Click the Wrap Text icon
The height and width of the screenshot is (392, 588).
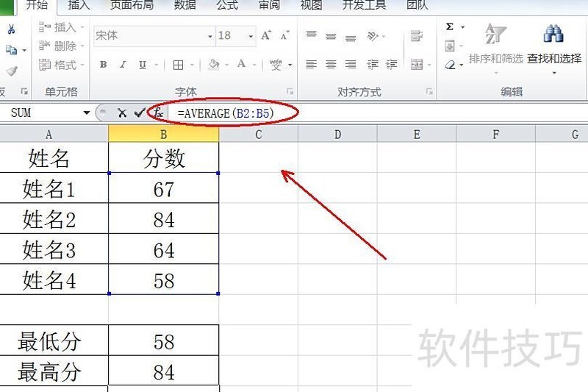tap(417, 36)
